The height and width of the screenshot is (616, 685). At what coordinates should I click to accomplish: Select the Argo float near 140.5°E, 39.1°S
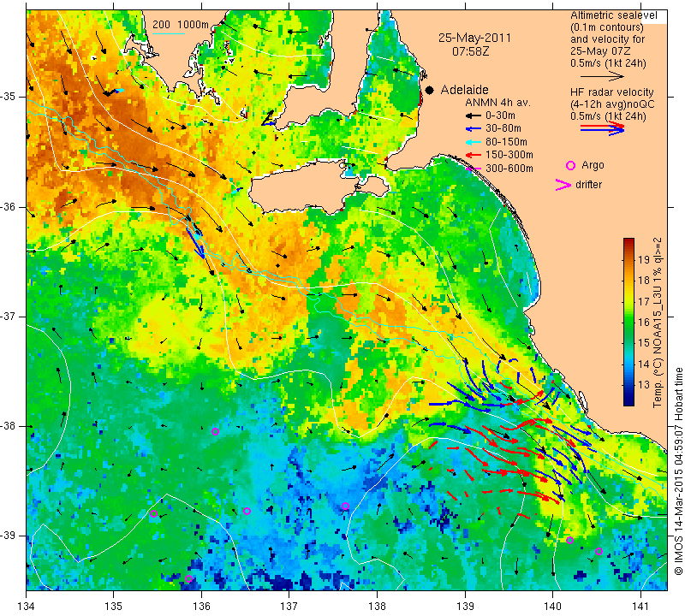[599, 551]
